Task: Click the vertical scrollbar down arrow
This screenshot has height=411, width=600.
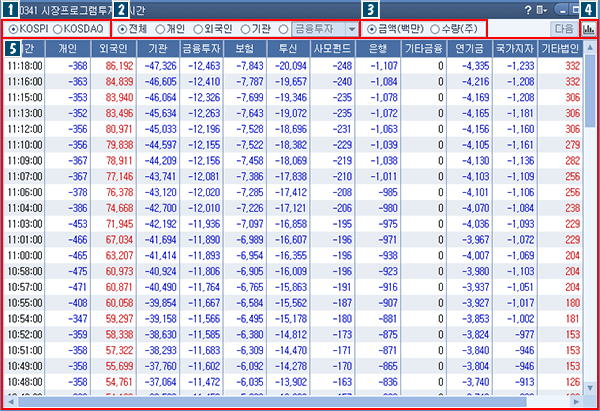Action: pyautogui.click(x=590, y=388)
